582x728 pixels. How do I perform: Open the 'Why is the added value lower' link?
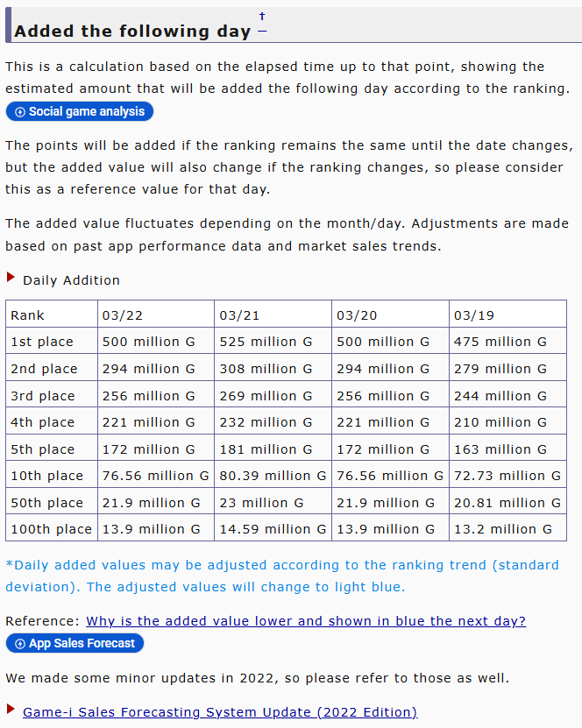[x=306, y=621]
